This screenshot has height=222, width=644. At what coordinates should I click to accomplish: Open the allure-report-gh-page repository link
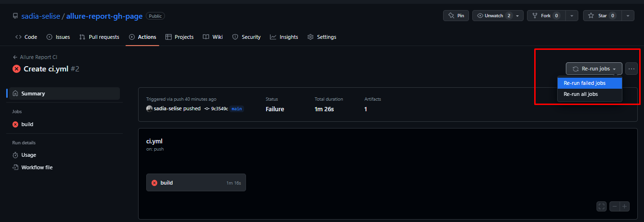tap(104, 16)
